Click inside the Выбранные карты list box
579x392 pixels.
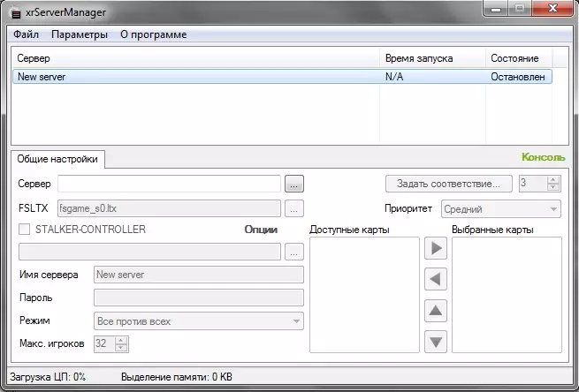pyautogui.click(x=507, y=295)
